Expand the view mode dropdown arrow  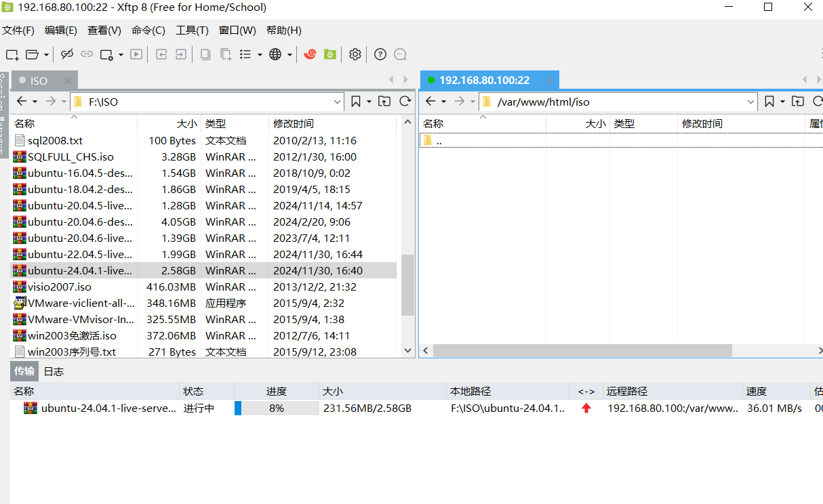click(x=260, y=54)
